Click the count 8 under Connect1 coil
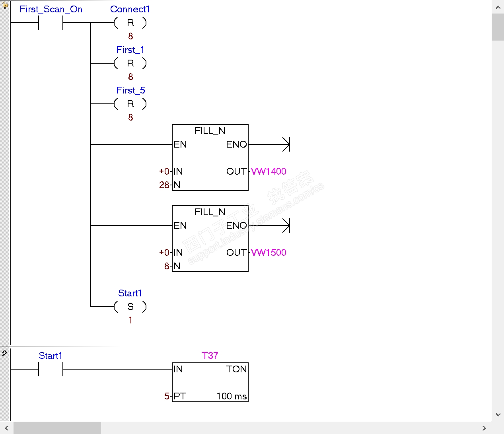504x434 pixels. pos(130,36)
